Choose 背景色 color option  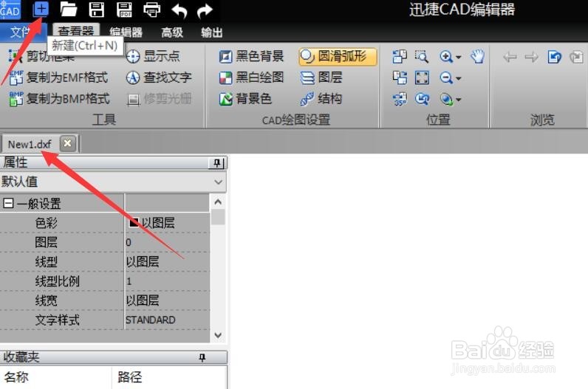245,99
